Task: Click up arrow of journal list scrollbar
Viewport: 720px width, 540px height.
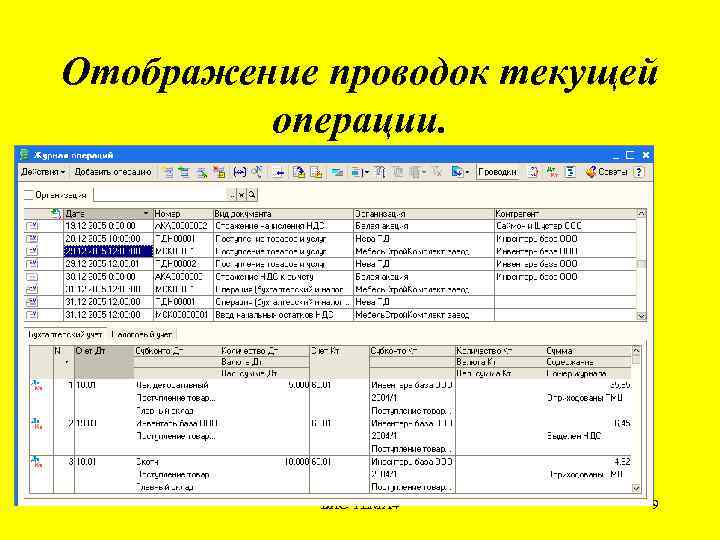Action: coord(641,214)
